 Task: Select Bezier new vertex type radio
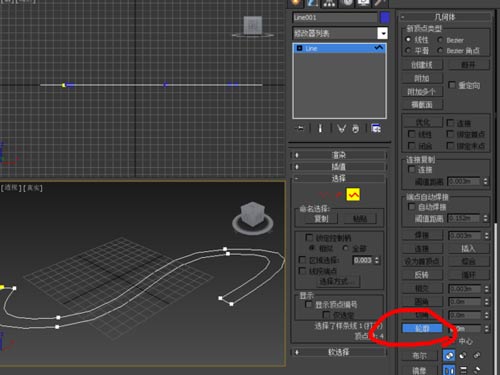point(440,40)
